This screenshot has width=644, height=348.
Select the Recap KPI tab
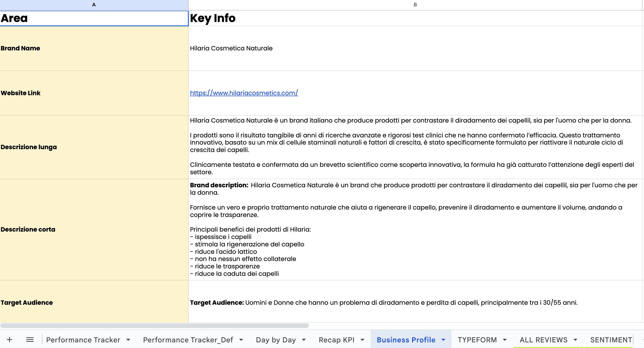tap(337, 340)
